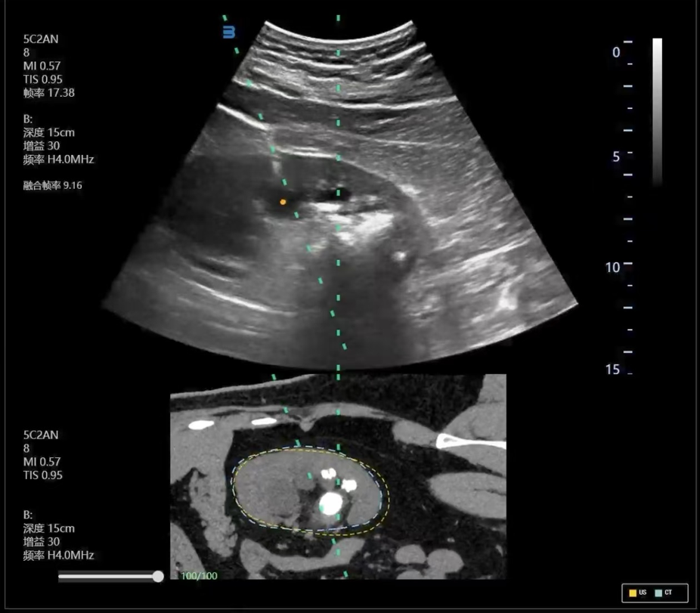700x613 pixels.
Task: Click "增益 30" beside the CT image
Action: [x=42, y=542]
